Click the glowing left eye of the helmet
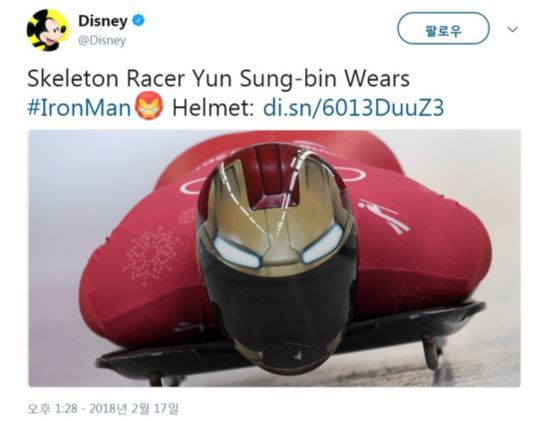The image size is (550, 421). coord(237,251)
